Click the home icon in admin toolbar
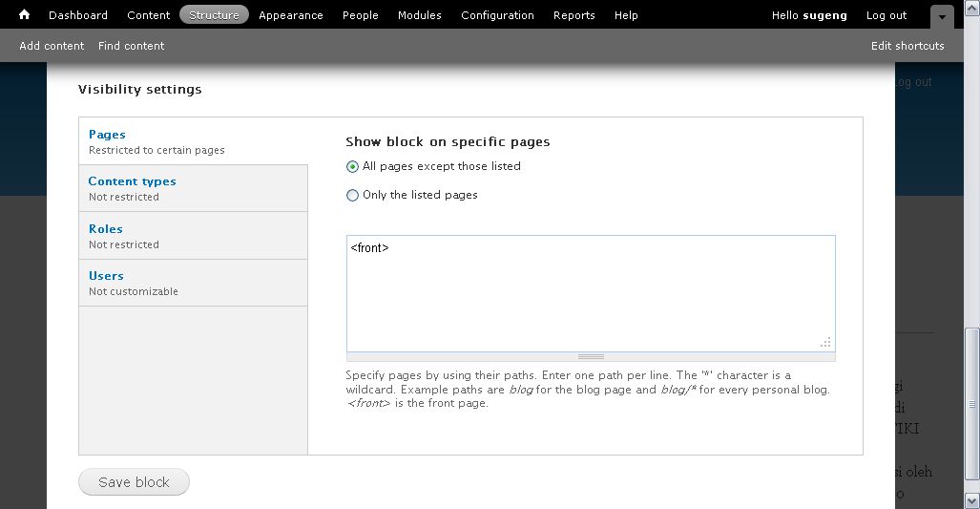The image size is (980, 509). tap(25, 15)
